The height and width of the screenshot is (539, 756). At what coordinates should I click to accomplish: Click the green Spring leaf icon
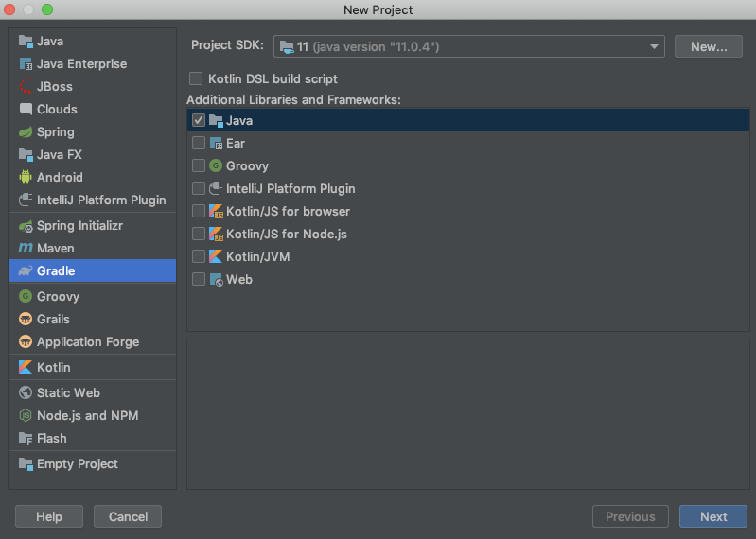tap(26, 132)
